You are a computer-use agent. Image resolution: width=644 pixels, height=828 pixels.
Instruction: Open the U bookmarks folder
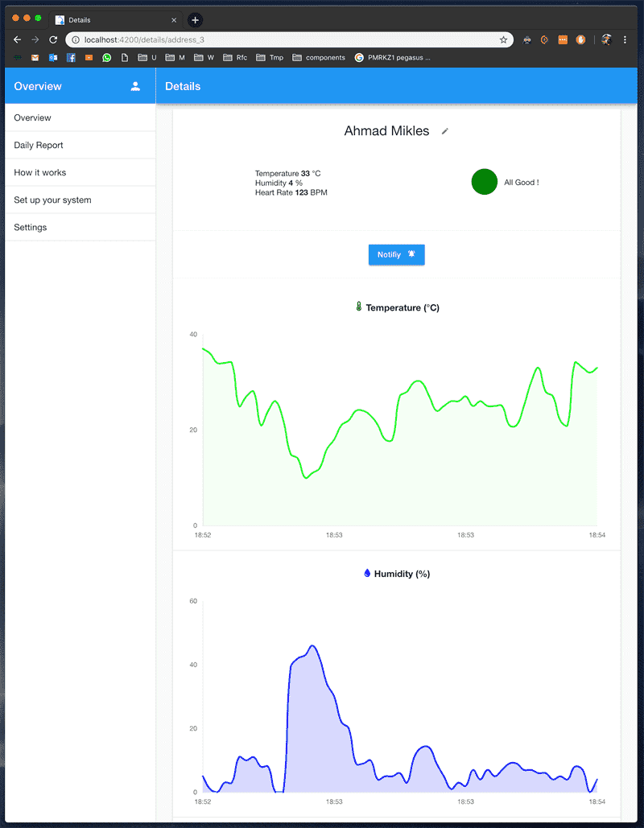[147, 58]
